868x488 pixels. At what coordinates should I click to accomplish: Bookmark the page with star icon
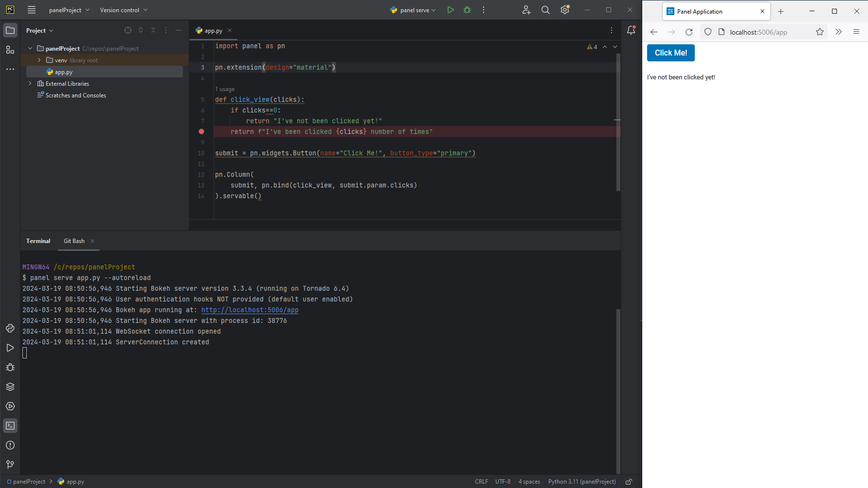[x=820, y=32]
